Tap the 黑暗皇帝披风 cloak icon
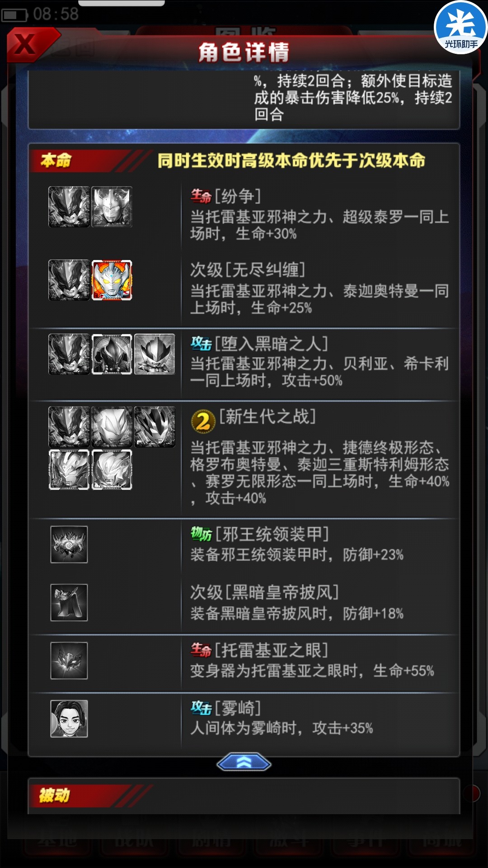Image resolution: width=488 pixels, height=868 pixels. point(69,602)
